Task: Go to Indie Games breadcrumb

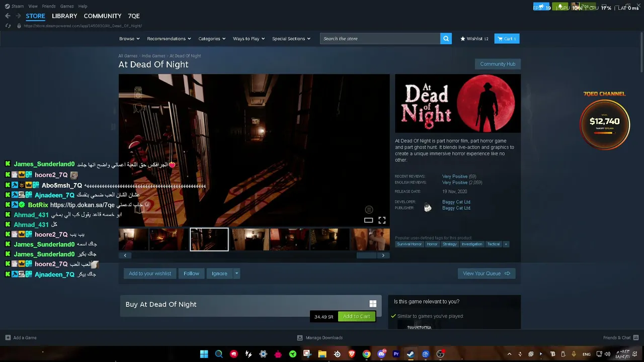Action: [x=153, y=56]
